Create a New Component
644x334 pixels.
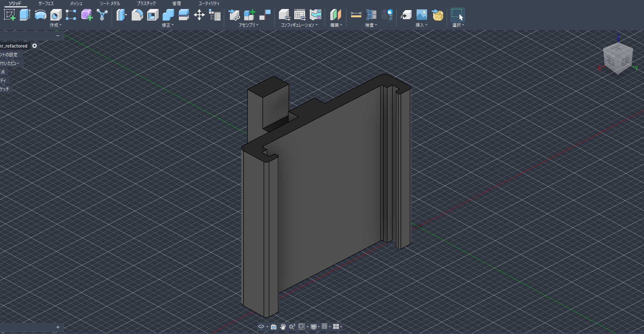click(x=249, y=15)
